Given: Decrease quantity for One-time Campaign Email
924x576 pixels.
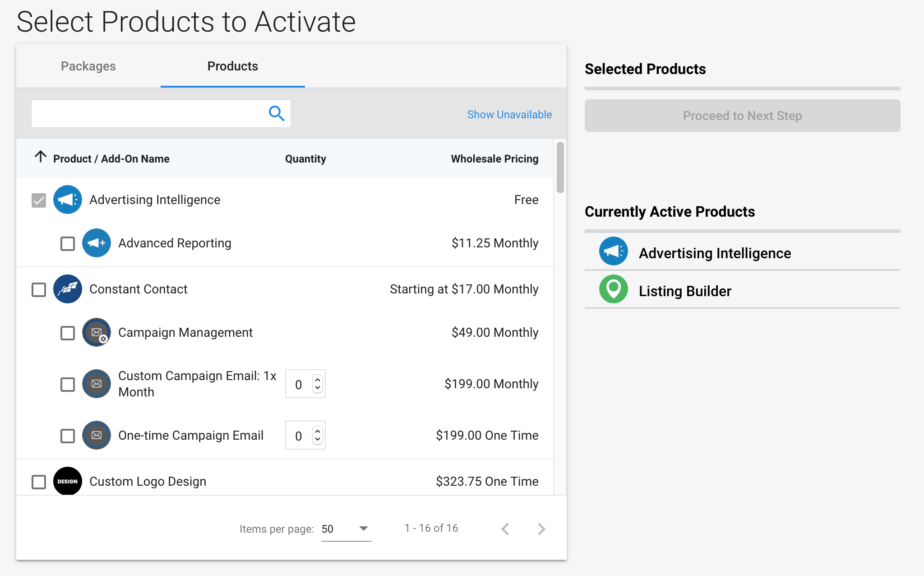Looking at the screenshot, I should click(x=318, y=439).
